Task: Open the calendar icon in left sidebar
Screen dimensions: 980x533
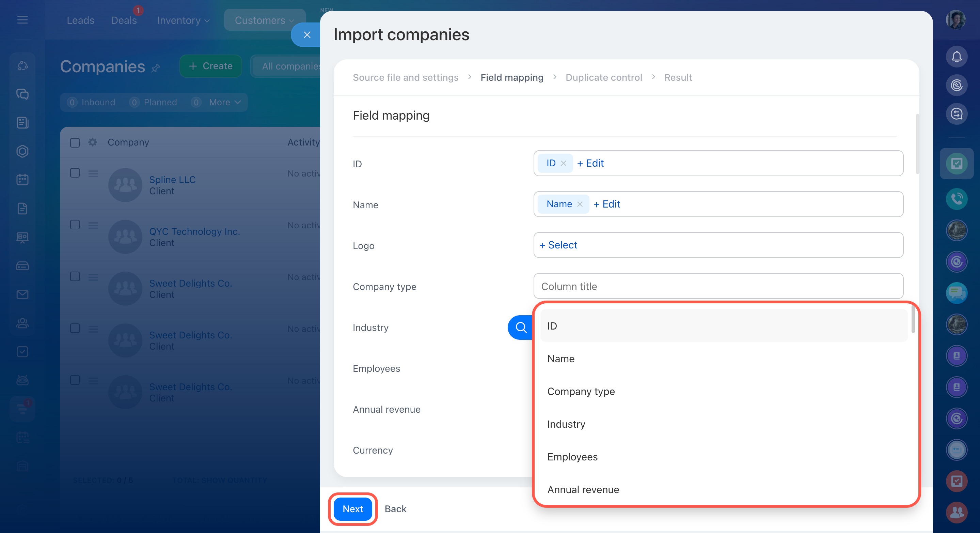Action: 22,180
